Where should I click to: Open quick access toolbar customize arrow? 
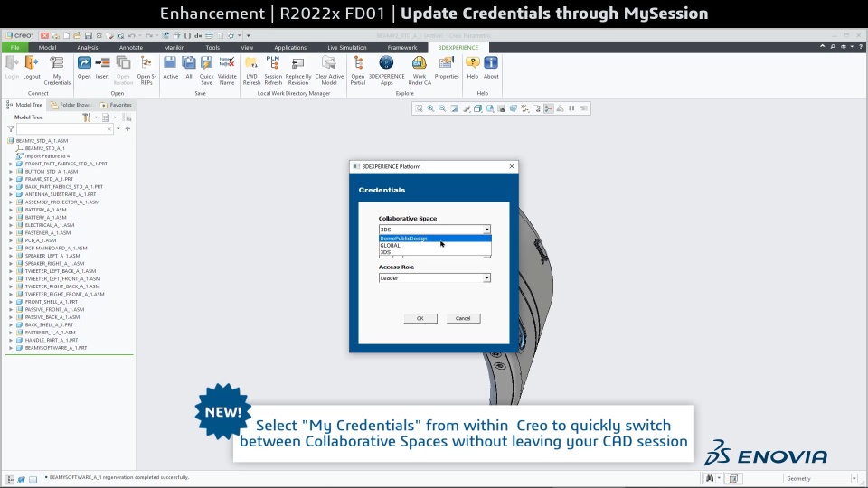(248, 35)
